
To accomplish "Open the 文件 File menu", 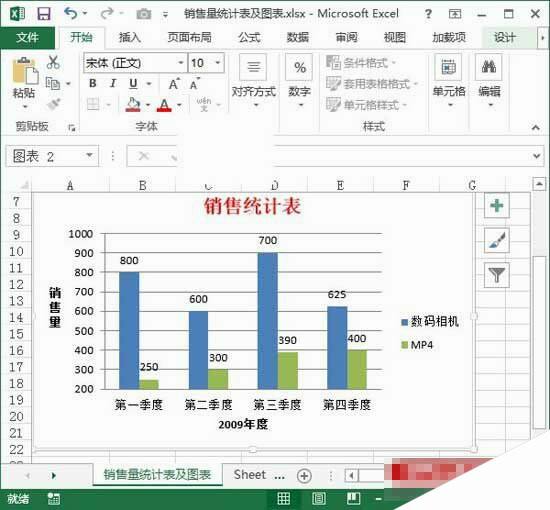I will 27,38.
